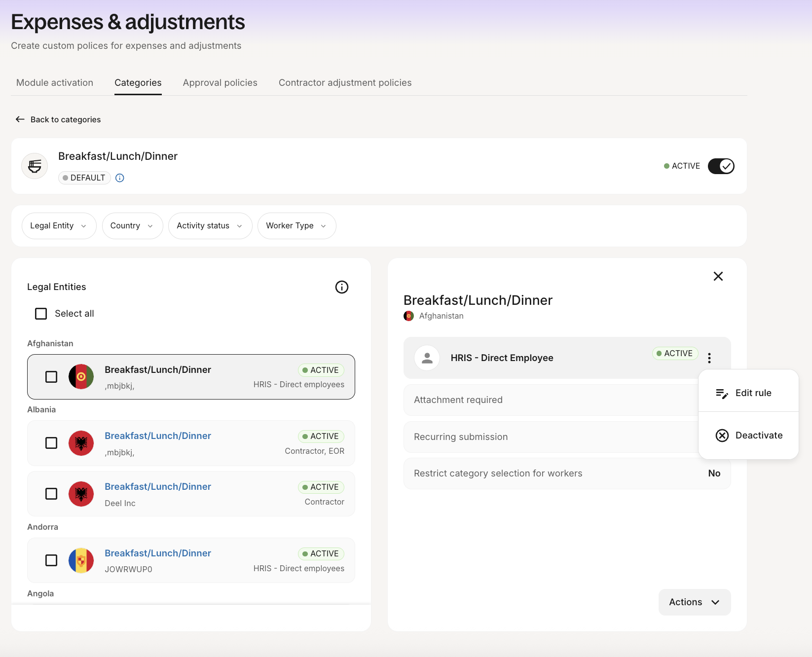Switch to the Module activation tab
Image resolution: width=812 pixels, height=657 pixels.
55,83
